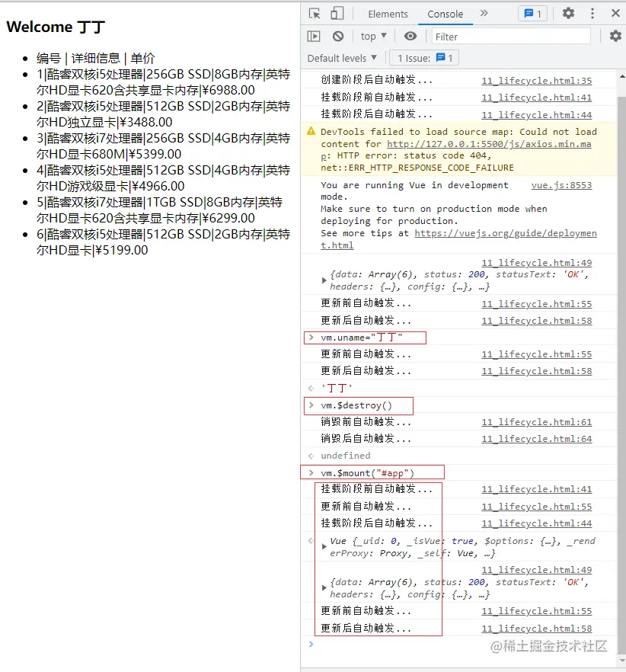Open the Default levels dropdown
Viewport: 626px width, 672px height.
click(343, 58)
